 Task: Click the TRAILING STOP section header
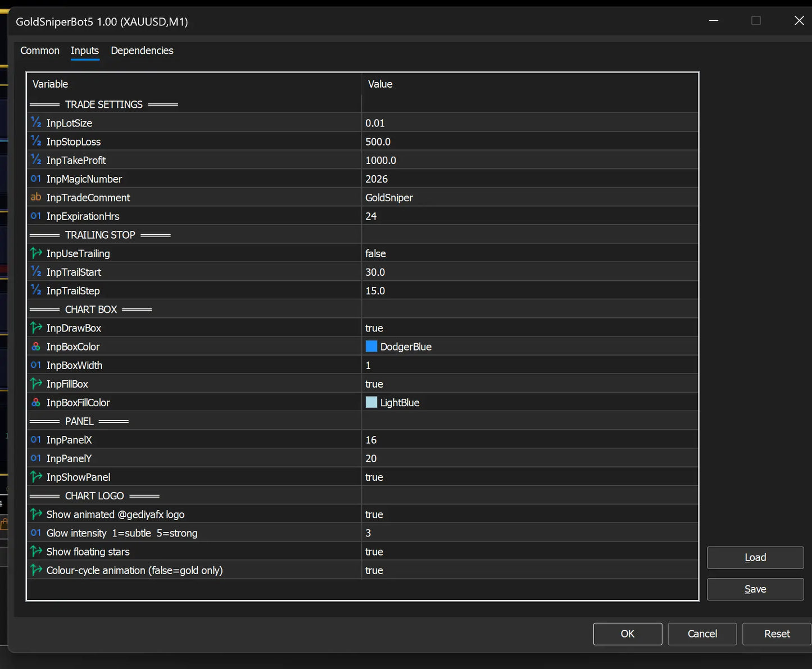pos(100,235)
